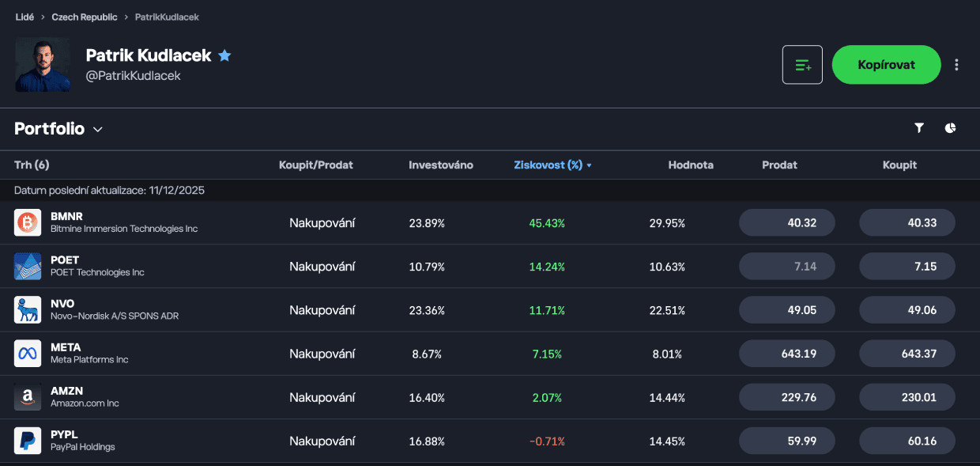980x466 pixels.
Task: Click the PayPal PYPL logo icon
Action: click(28, 441)
